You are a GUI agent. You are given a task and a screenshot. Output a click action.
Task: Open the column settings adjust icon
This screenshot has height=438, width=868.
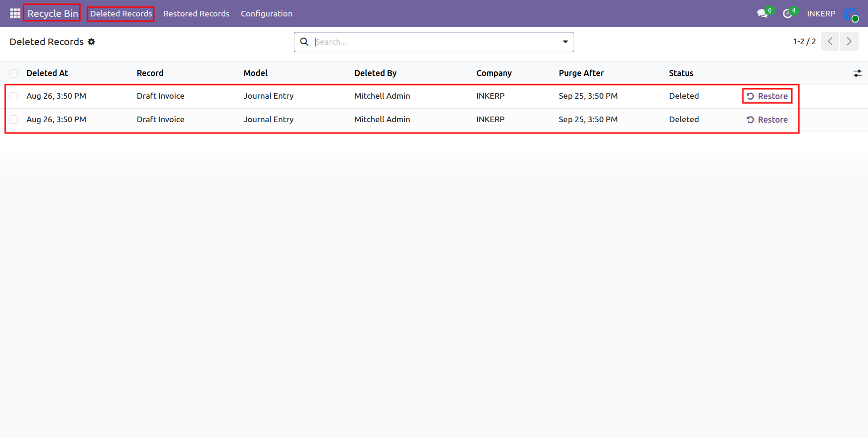coord(858,73)
